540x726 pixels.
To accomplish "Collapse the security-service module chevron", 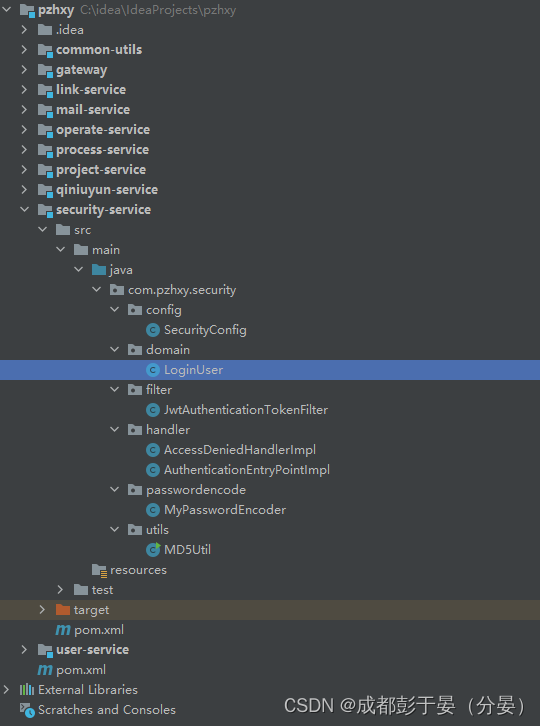I will click(x=25, y=209).
